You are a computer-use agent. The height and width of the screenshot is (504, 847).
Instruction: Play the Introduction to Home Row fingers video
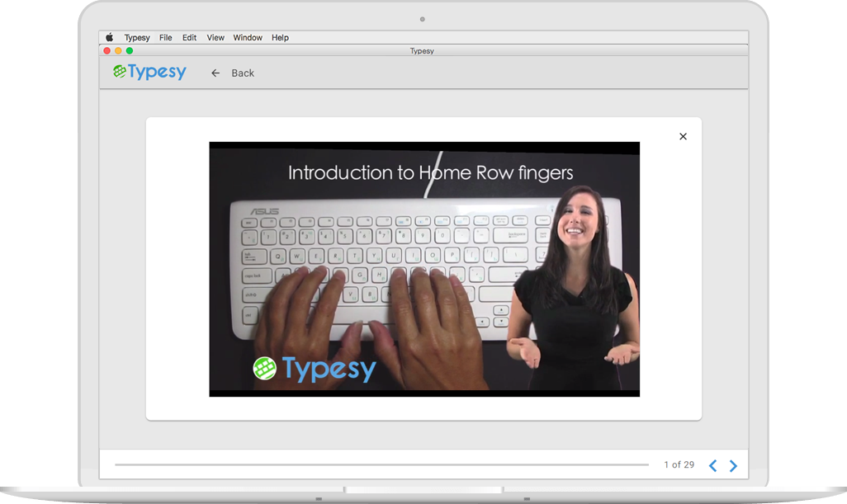(x=423, y=270)
